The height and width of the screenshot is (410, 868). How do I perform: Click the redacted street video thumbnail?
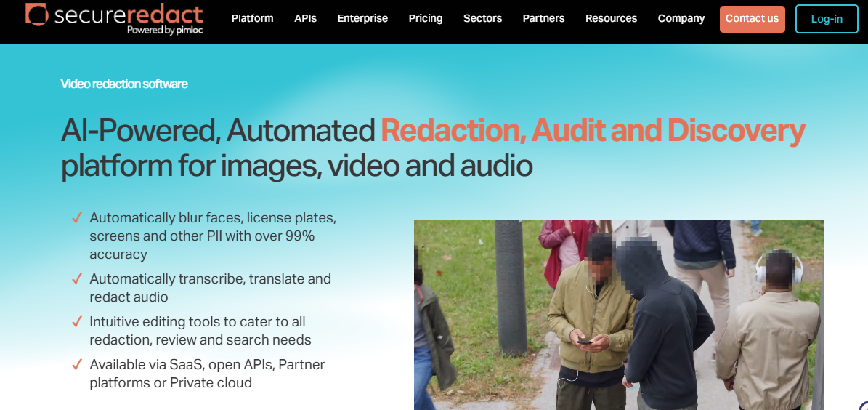click(618, 315)
